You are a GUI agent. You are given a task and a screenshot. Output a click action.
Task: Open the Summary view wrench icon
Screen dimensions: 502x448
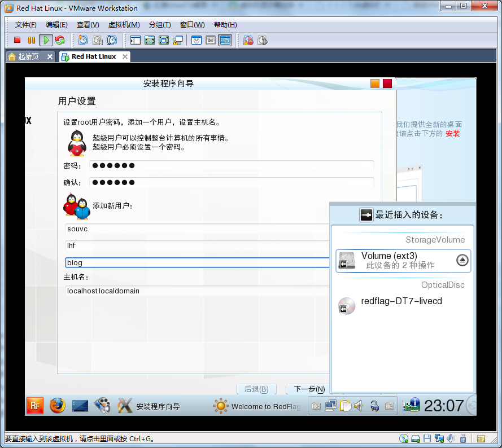[x=197, y=40]
